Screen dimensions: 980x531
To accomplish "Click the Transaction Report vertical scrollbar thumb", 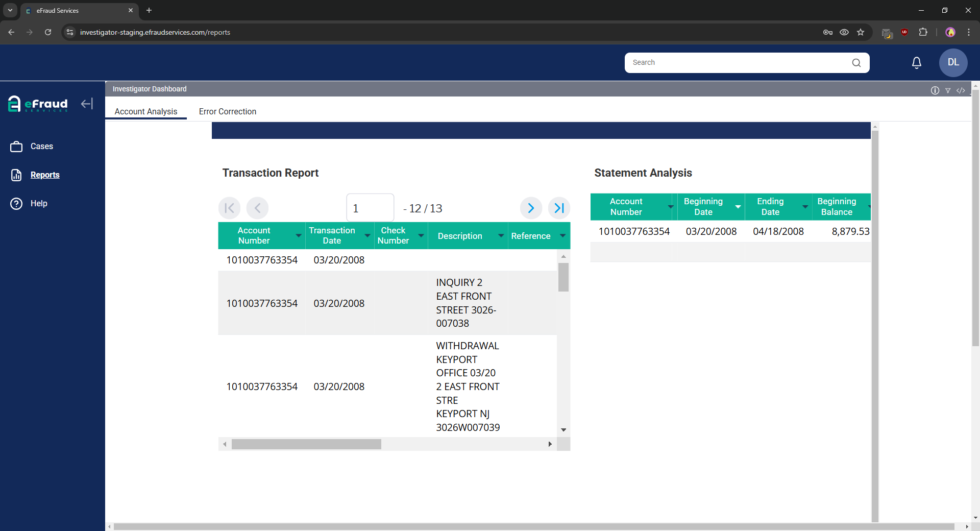I will tap(563, 277).
